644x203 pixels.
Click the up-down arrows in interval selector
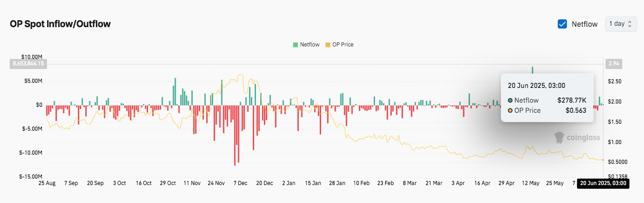point(631,24)
